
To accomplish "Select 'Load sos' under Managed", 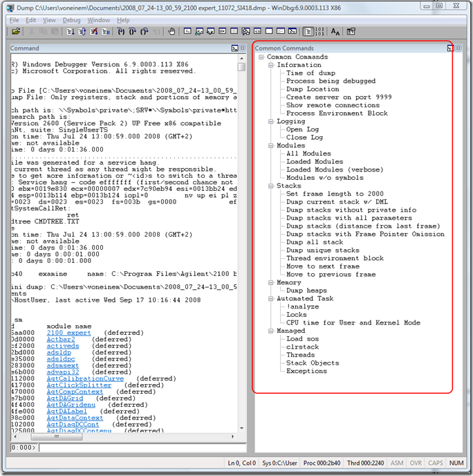I will tap(302, 339).
